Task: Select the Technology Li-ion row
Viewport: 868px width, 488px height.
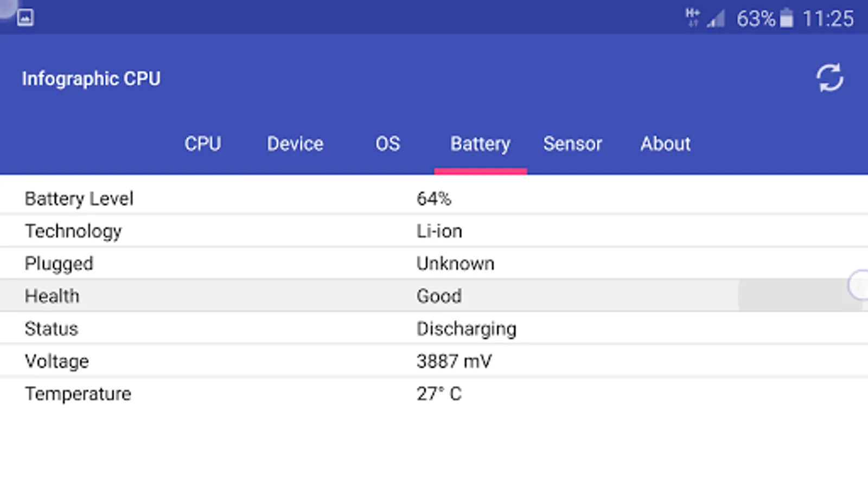Action: (434, 231)
